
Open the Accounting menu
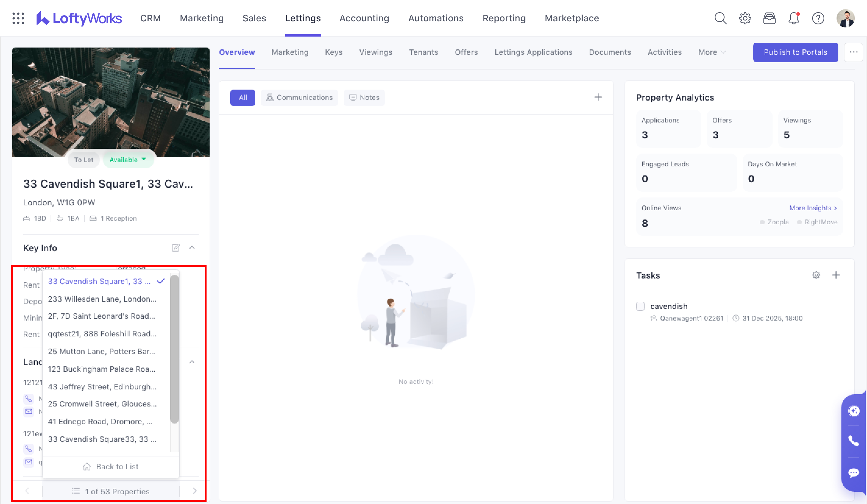(x=364, y=18)
